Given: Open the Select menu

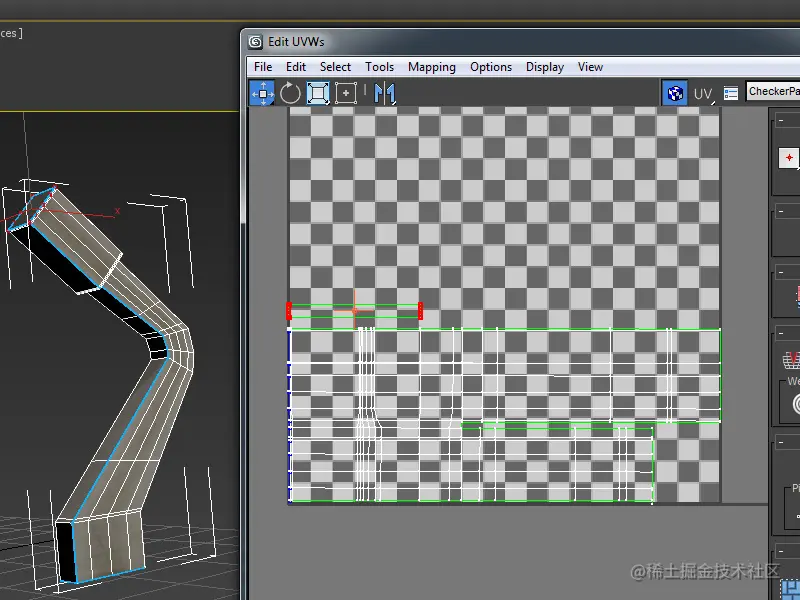Looking at the screenshot, I should pos(335,67).
